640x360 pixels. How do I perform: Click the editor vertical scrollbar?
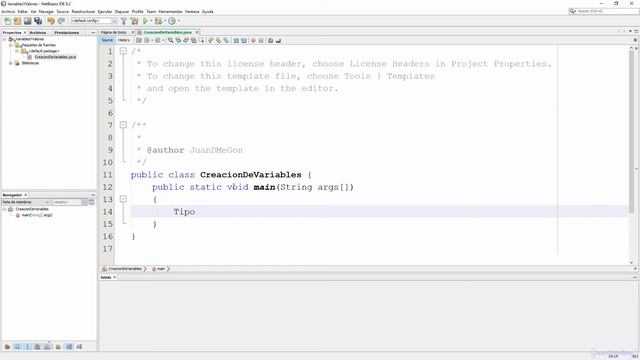click(x=631, y=131)
